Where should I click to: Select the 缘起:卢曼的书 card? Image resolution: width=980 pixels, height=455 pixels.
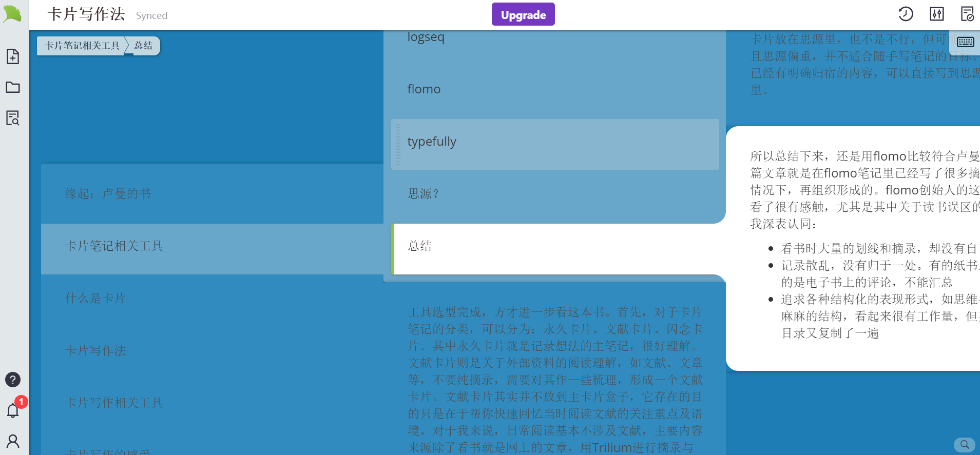(x=212, y=193)
